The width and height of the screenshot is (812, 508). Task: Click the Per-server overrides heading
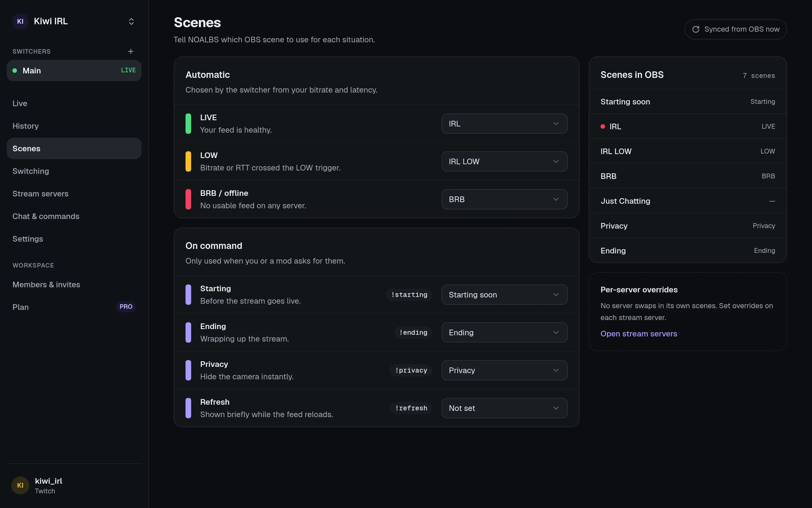point(639,290)
